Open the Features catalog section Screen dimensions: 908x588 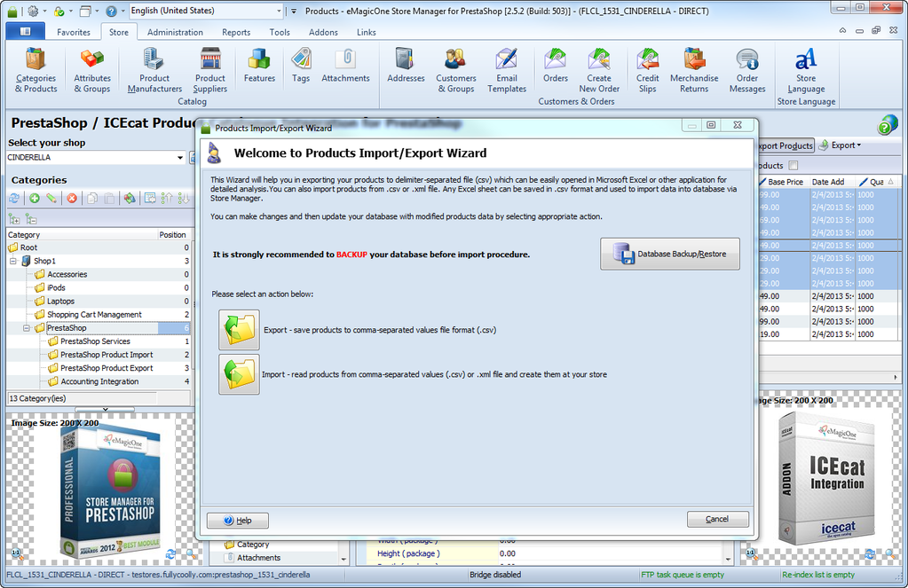coord(259,66)
